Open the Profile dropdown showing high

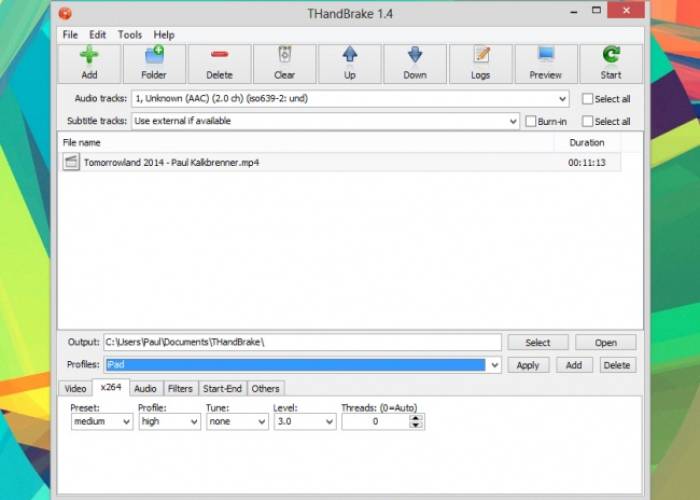click(x=170, y=421)
